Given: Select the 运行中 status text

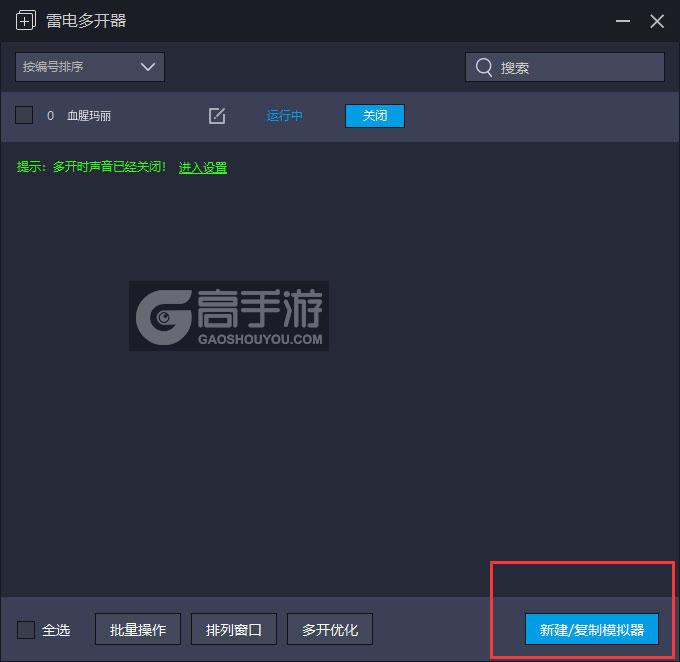Looking at the screenshot, I should (x=284, y=116).
